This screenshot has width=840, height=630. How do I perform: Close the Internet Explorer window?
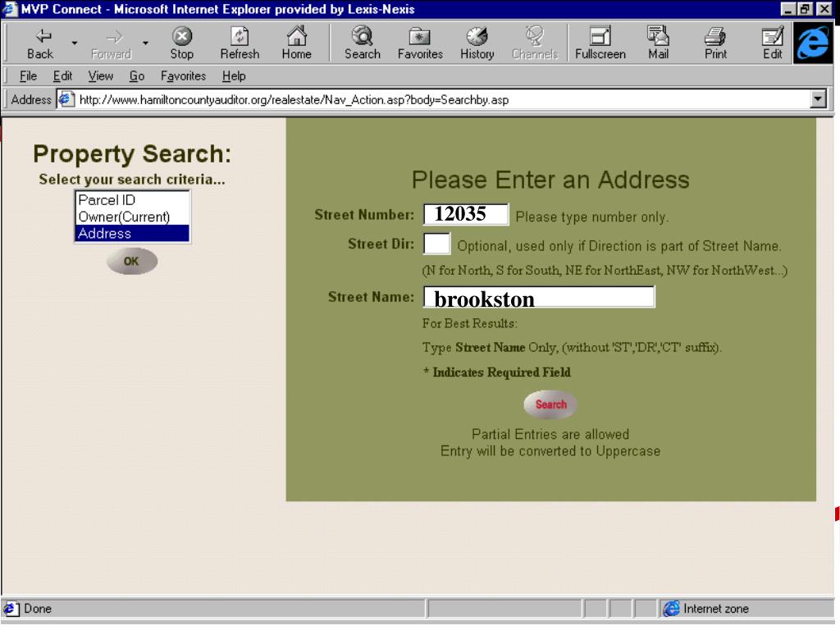click(x=824, y=9)
